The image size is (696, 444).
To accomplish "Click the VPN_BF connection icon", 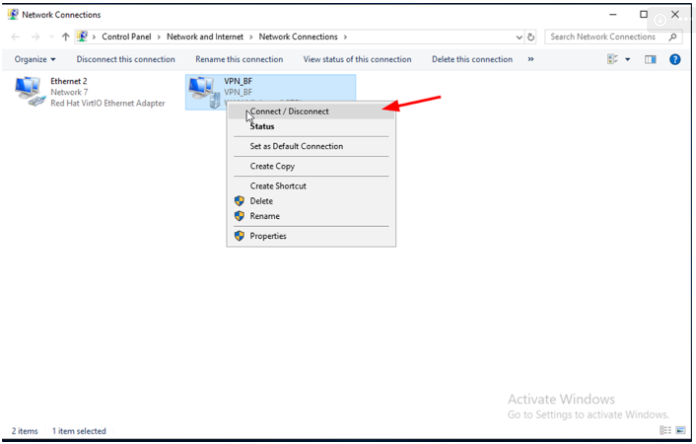I will [204, 91].
